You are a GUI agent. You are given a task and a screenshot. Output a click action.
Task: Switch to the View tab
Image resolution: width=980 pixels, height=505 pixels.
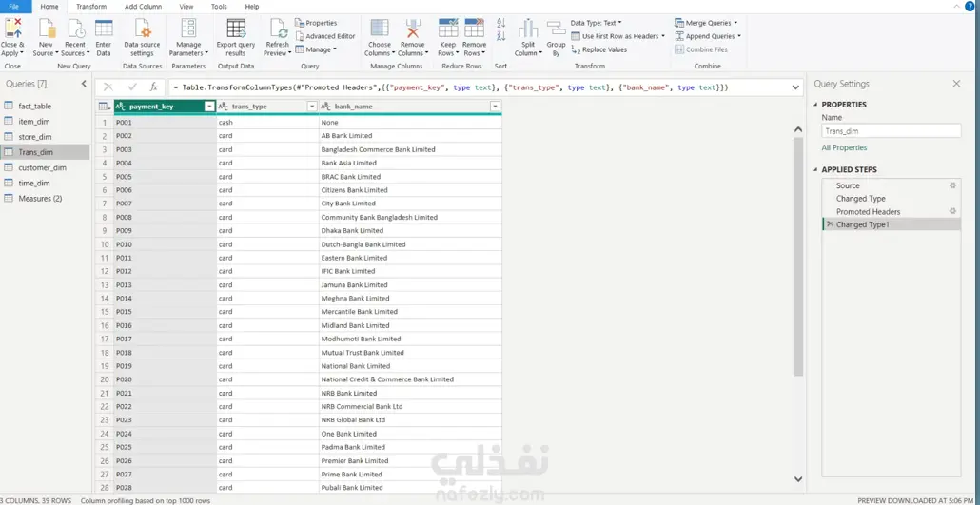pyautogui.click(x=186, y=7)
